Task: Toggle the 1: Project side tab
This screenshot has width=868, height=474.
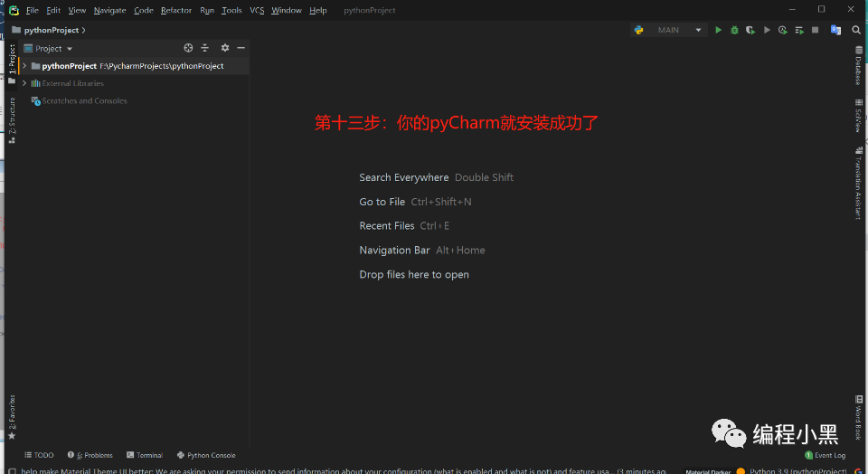Action: [x=12, y=64]
